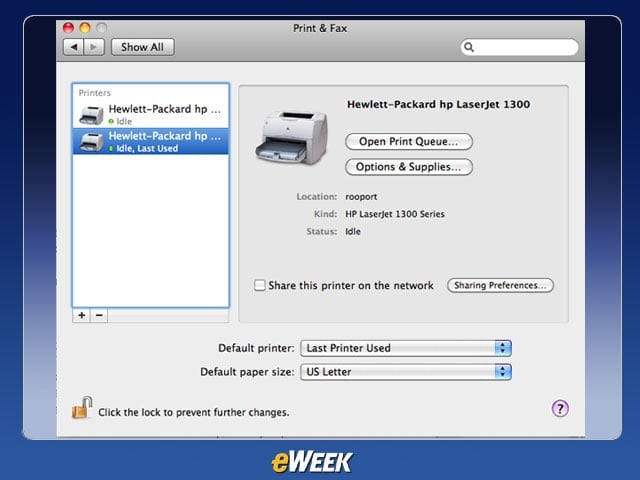This screenshot has height=480, width=640.
Task: Click the HP LaserJet 1300 Series kind text
Action: coord(395,214)
